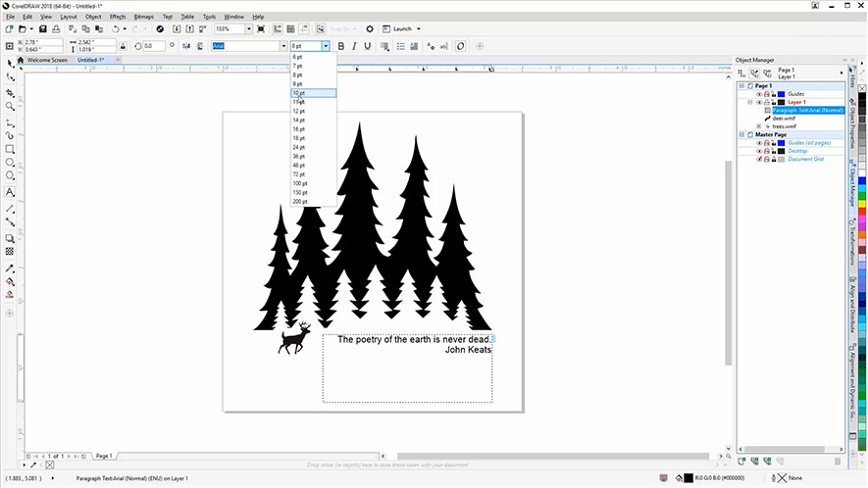Open the Effects menu

[118, 17]
